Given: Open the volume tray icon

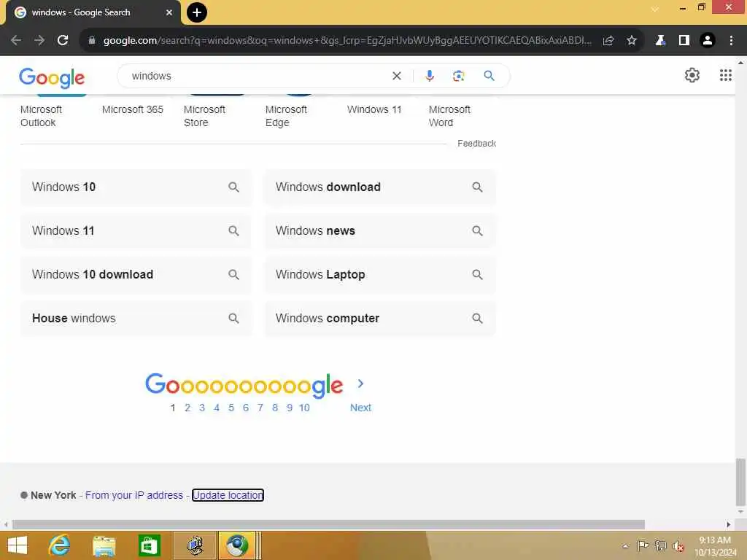Looking at the screenshot, I should [678, 546].
